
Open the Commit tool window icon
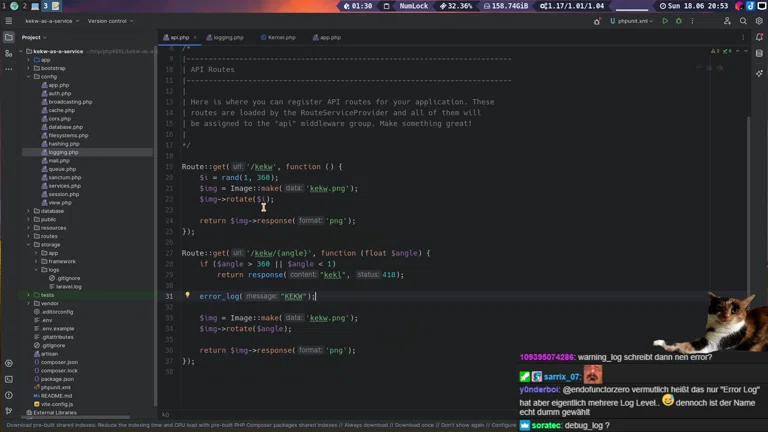pyautogui.click(x=9, y=53)
